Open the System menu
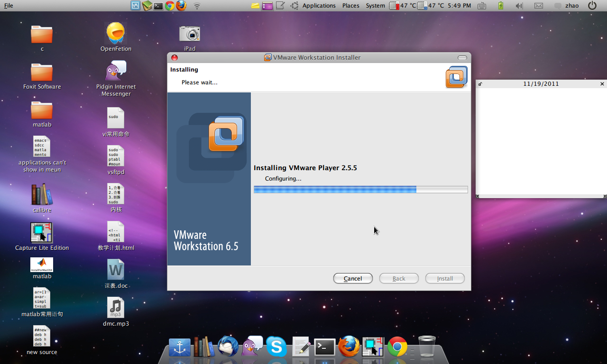Screen dimensions: 607x364 [375, 6]
